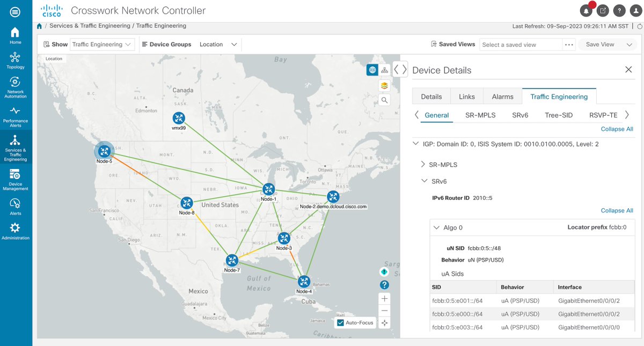The image size is (644, 346).
Task: Open the RSVP-TE sub-tab
Action: 603,115
